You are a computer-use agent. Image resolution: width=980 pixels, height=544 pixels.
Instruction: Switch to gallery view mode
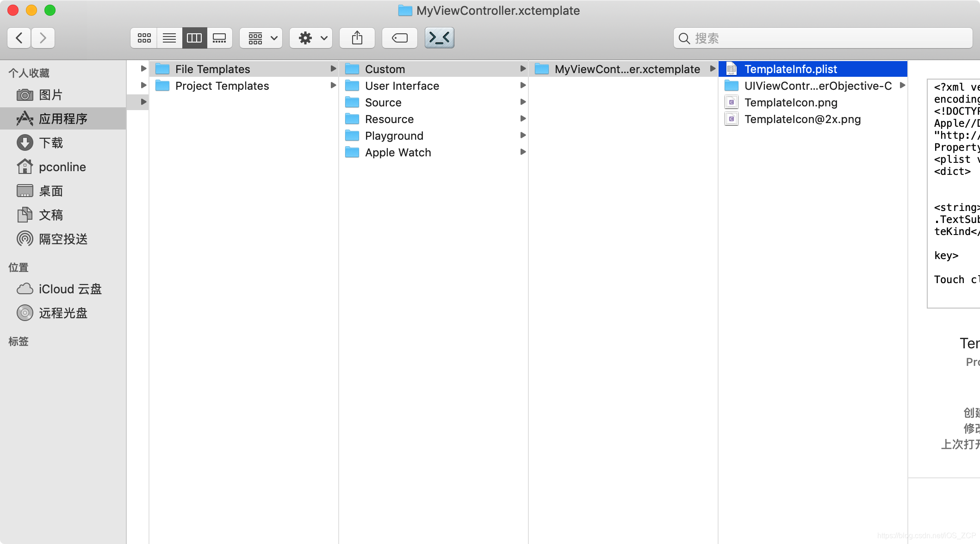coord(219,38)
